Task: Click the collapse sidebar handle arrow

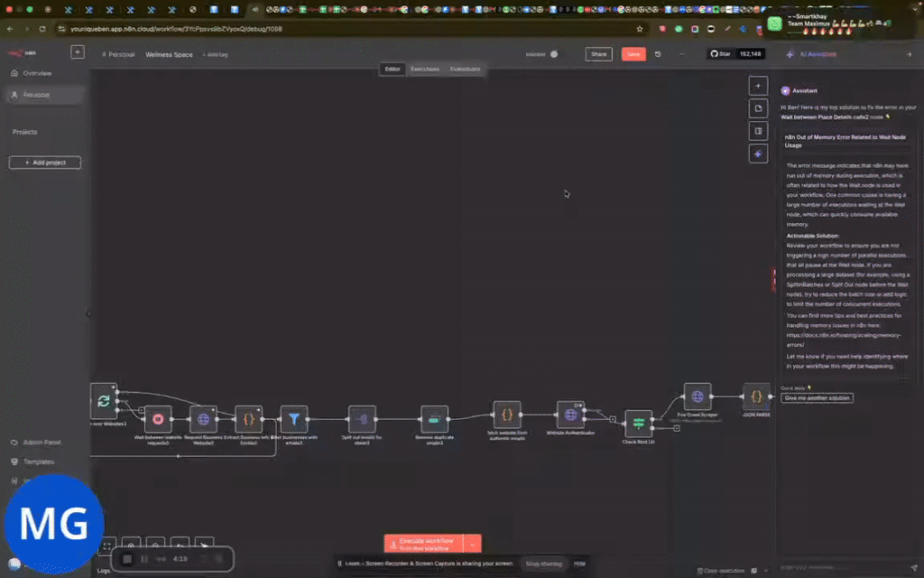Action: (88, 313)
